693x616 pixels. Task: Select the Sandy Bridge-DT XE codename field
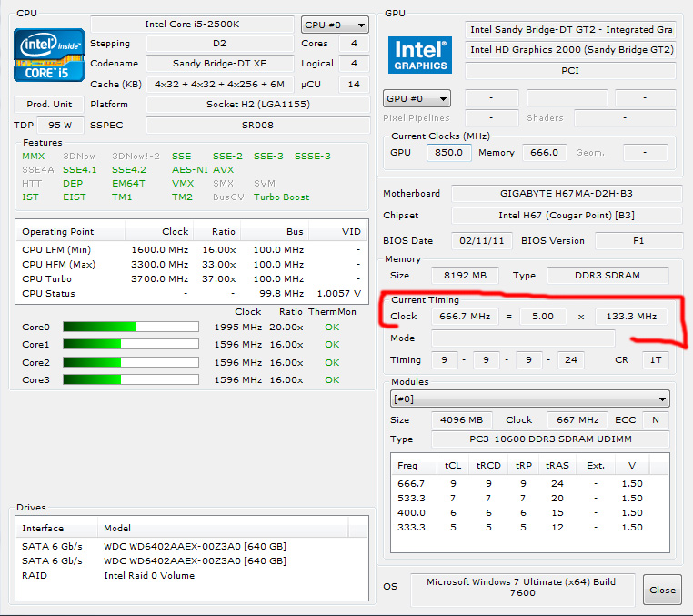tap(220, 63)
